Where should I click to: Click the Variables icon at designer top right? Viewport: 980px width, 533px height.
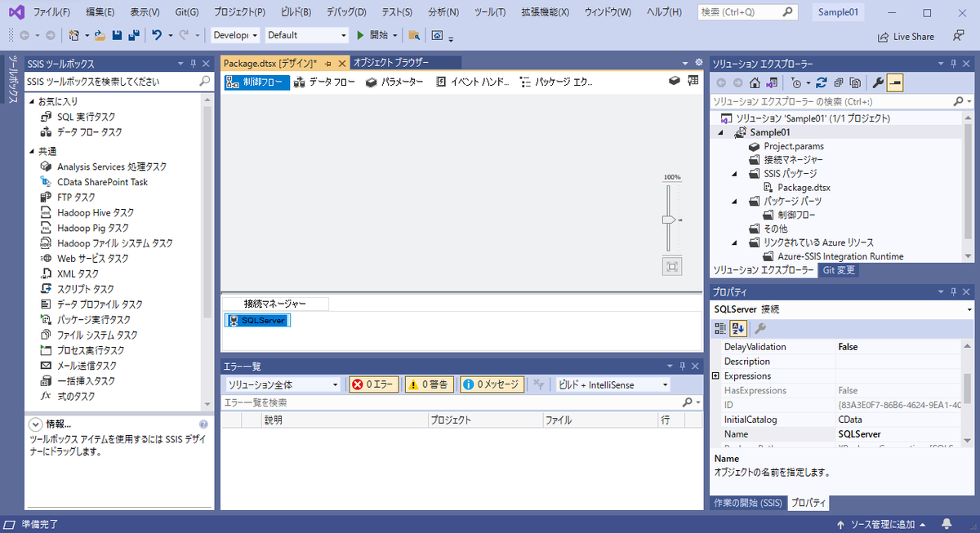tap(693, 81)
